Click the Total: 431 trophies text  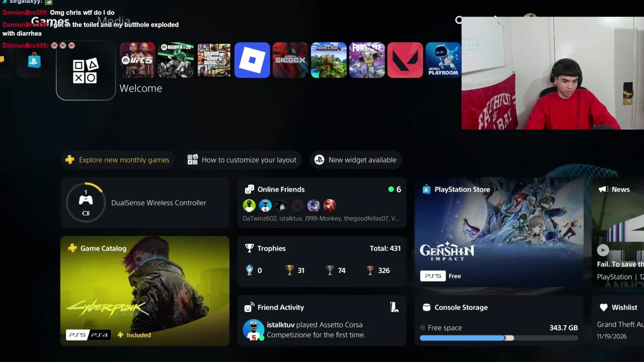[x=385, y=248]
